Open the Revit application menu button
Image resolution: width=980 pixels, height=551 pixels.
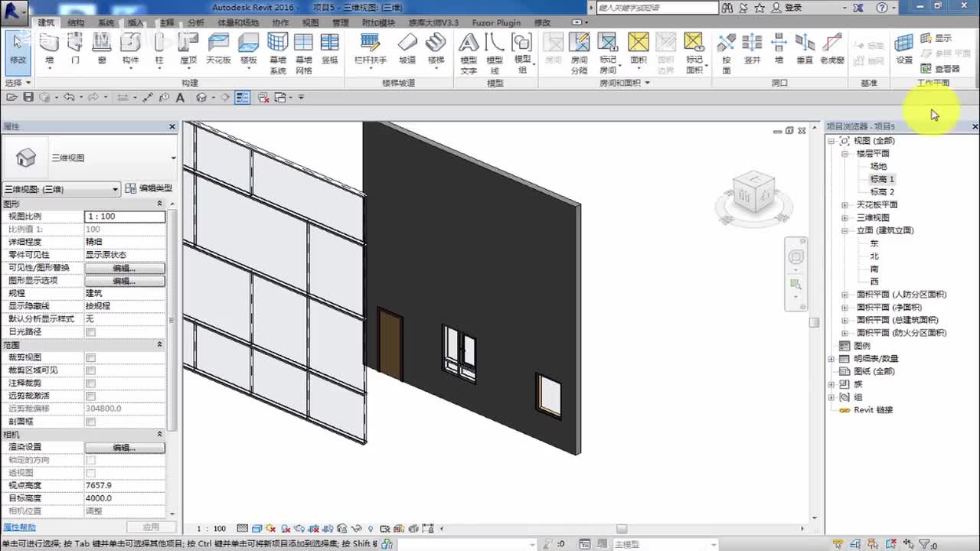click(14, 11)
